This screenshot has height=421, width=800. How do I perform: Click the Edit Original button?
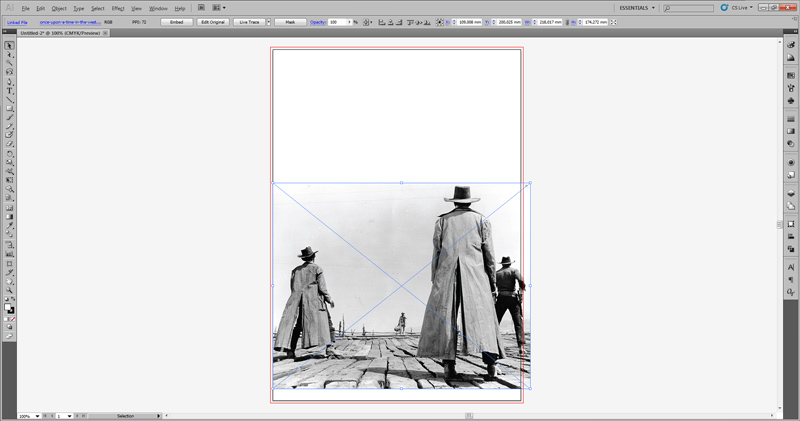coord(212,21)
